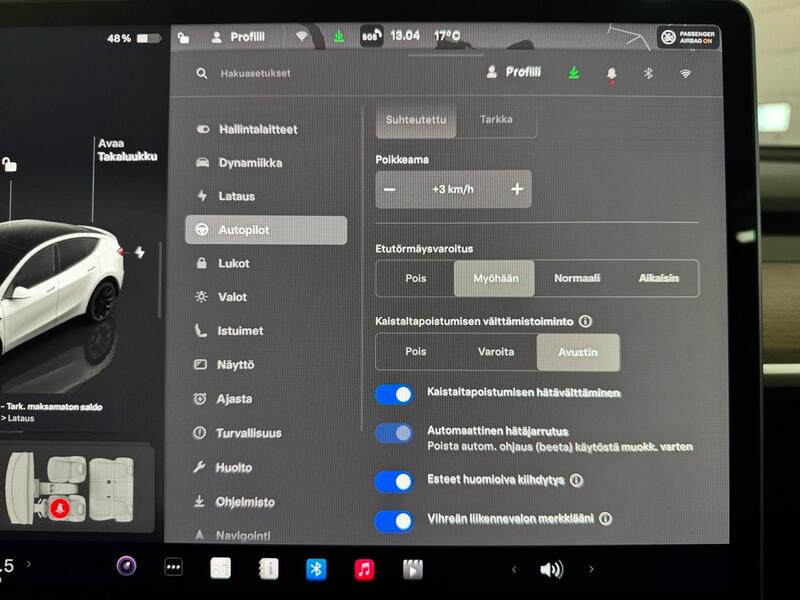Open the Turvallisuus safety settings icon
Screen dimensions: 800x600
tap(199, 433)
